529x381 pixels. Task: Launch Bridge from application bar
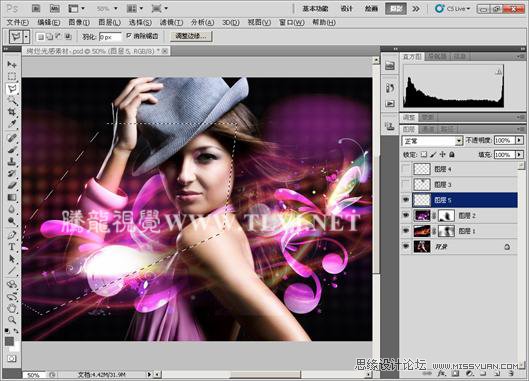(36, 8)
